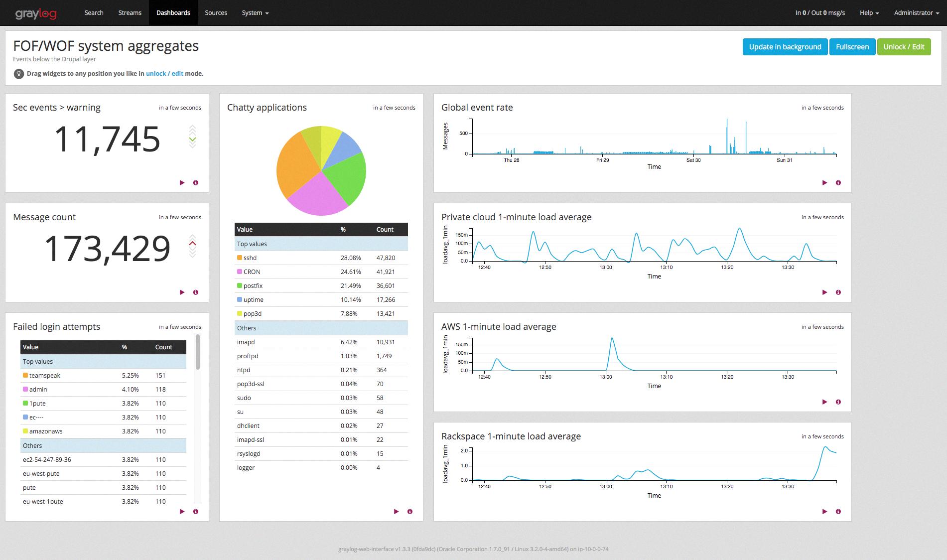Click the pop3d row in Chatty applications
The image size is (947, 560).
click(x=321, y=314)
